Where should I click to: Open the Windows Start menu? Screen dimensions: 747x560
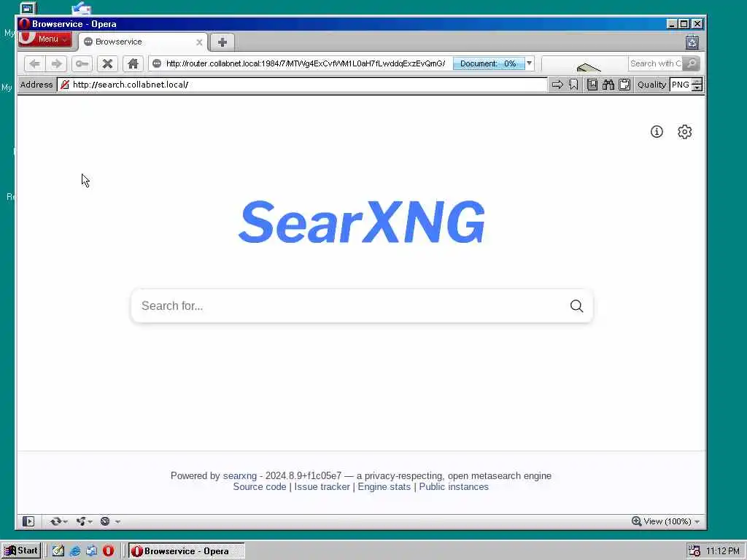click(x=21, y=551)
